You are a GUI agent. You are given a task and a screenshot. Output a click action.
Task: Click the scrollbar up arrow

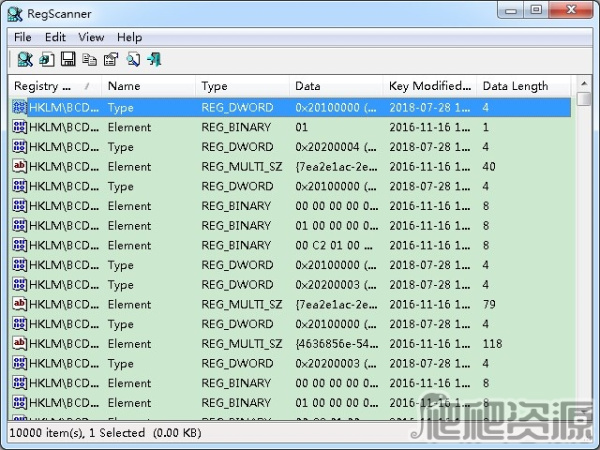pos(584,83)
